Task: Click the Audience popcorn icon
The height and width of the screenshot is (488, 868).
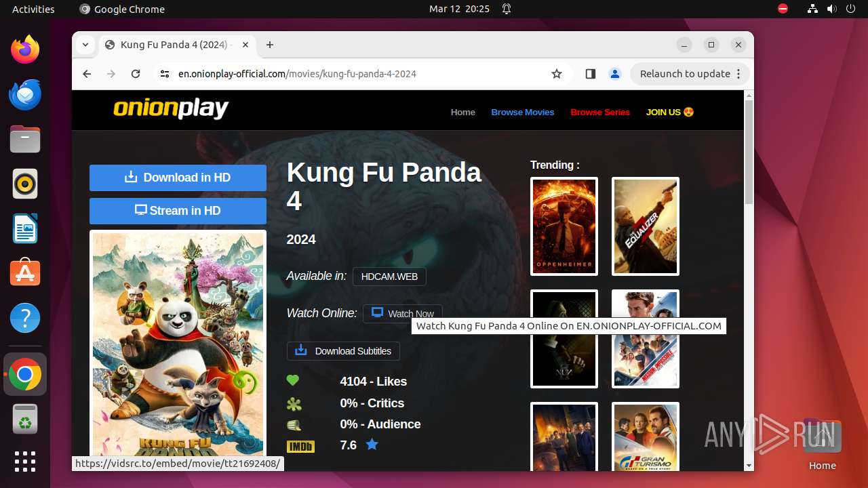Action: [294, 425]
